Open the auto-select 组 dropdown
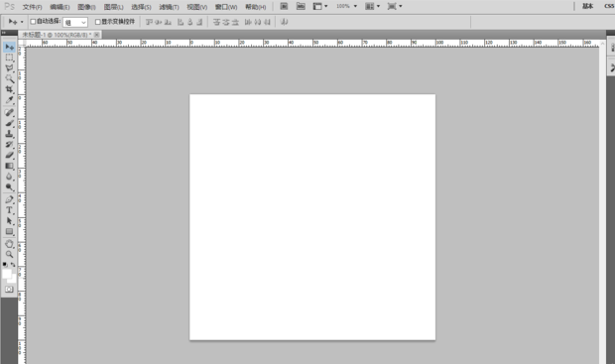Viewport: 615px width, 364px height. [75, 23]
